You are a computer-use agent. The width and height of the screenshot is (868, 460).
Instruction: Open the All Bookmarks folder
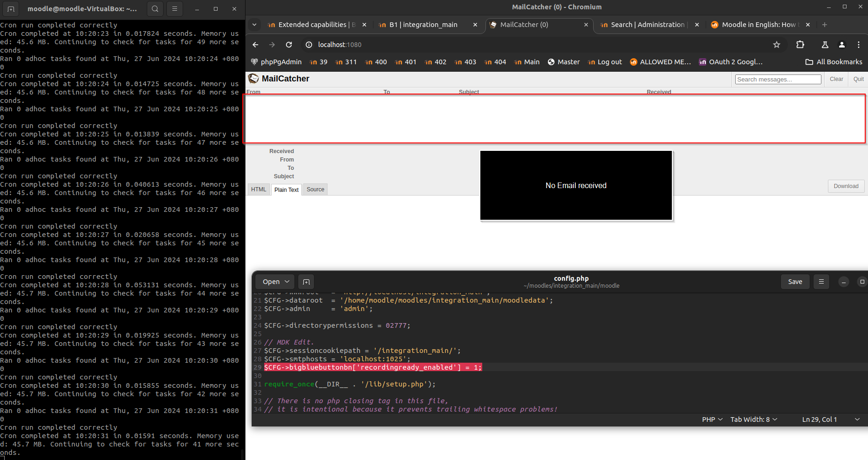coord(834,62)
